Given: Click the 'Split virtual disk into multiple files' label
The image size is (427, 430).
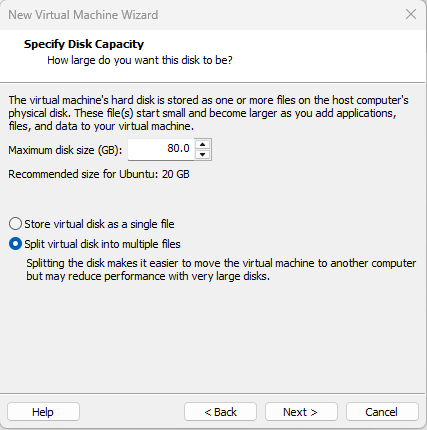Looking at the screenshot, I should tap(102, 244).
